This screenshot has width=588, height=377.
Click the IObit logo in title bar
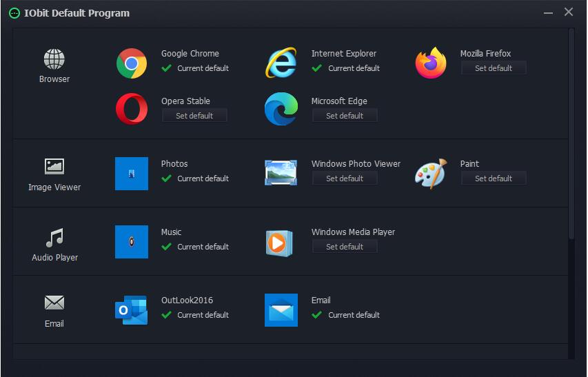14,13
